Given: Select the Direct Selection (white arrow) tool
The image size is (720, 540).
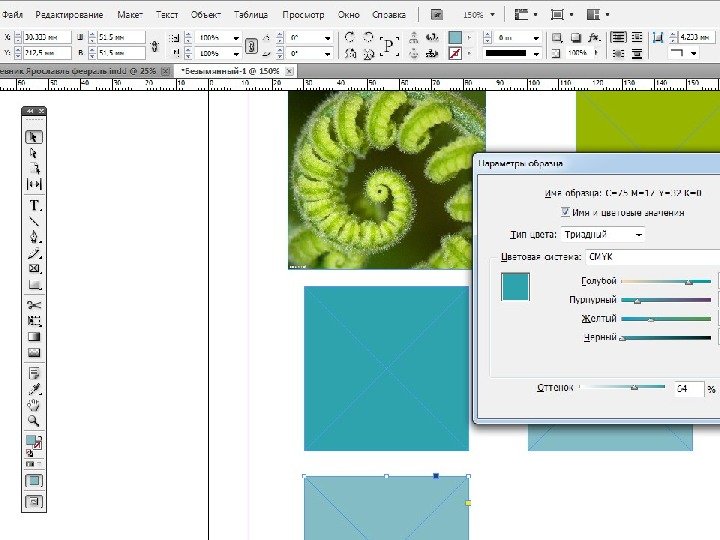Looking at the screenshot, I should tap(34, 153).
